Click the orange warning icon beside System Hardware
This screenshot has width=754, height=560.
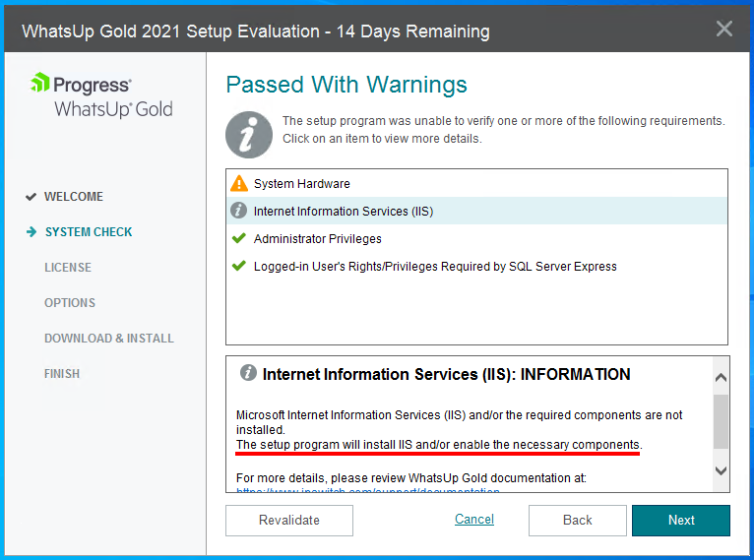click(x=239, y=184)
